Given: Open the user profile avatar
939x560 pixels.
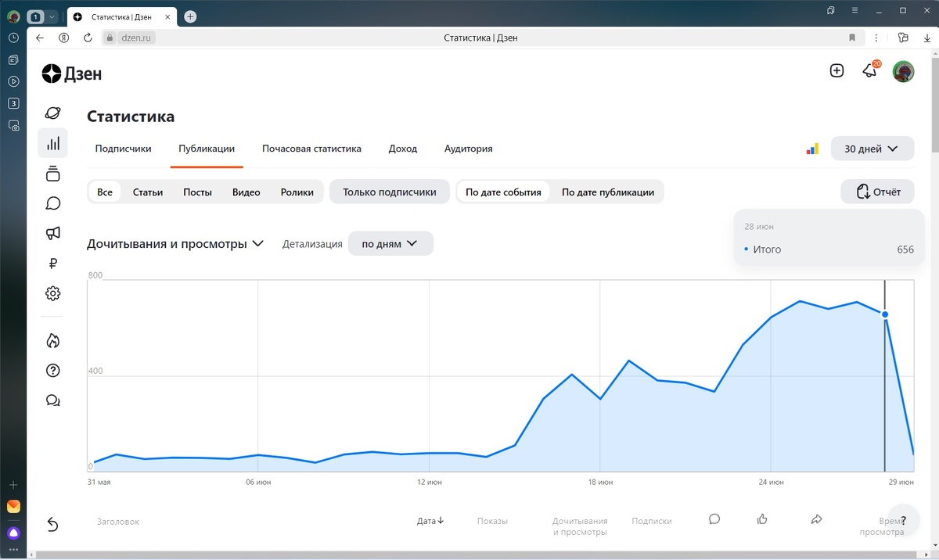Looking at the screenshot, I should [x=904, y=71].
